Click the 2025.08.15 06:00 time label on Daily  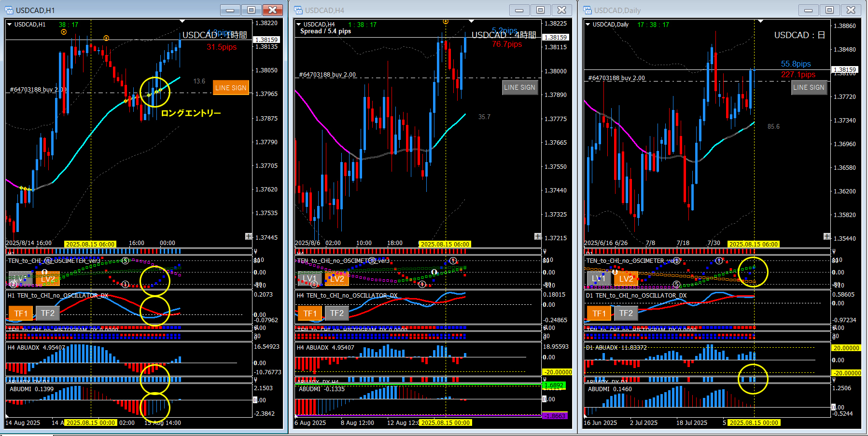point(753,244)
